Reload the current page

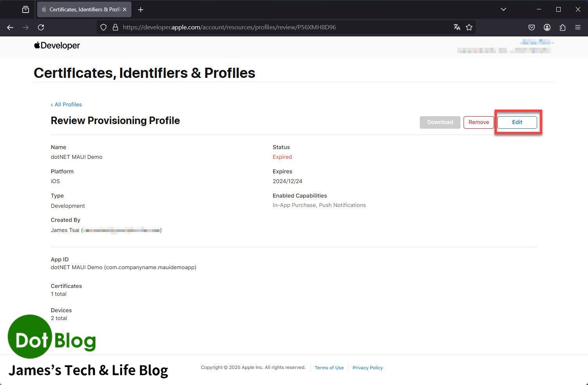41,27
